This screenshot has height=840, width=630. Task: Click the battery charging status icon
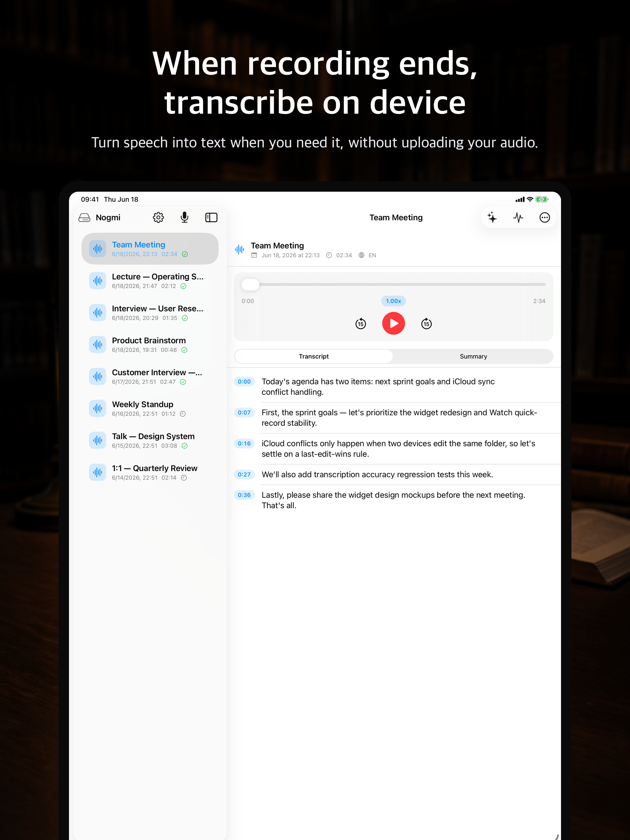(x=542, y=199)
